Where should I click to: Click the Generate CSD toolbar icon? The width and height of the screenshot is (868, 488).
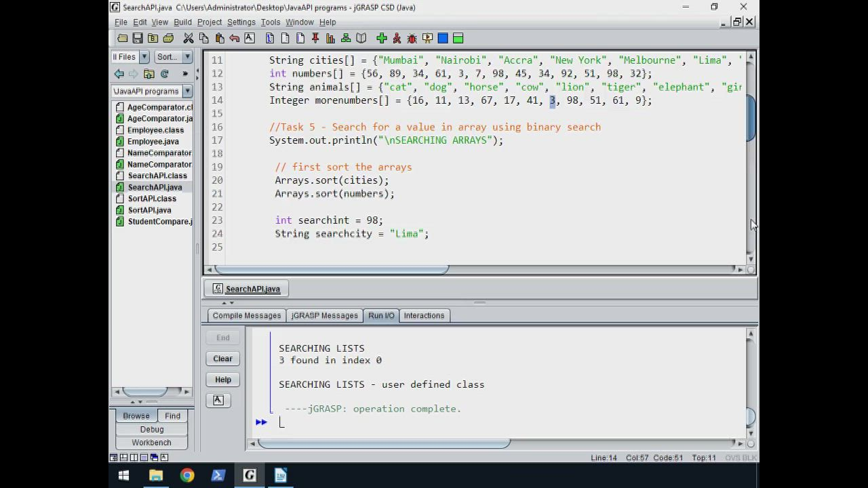click(270, 39)
